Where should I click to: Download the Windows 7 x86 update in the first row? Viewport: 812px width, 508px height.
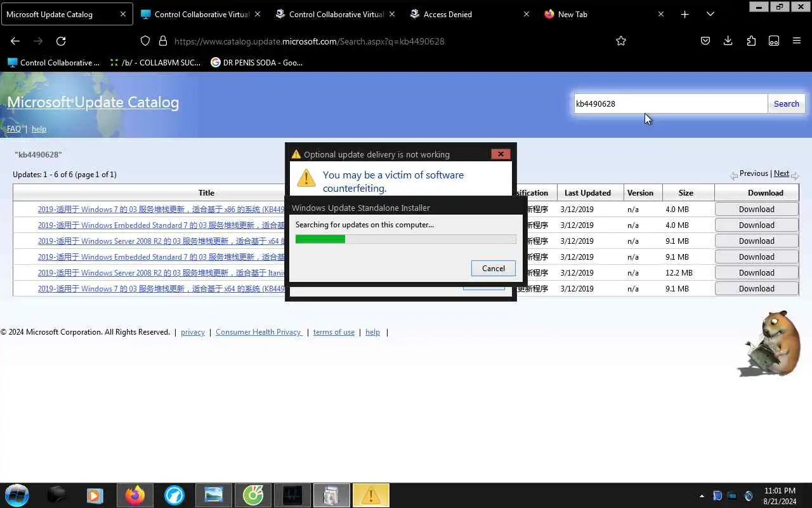click(756, 209)
